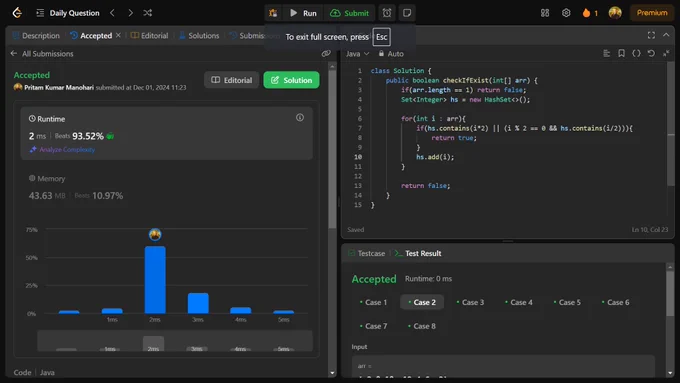Screen dimensions: 680x383
Task: Click the curly braces icon in editor
Action: tap(636, 53)
